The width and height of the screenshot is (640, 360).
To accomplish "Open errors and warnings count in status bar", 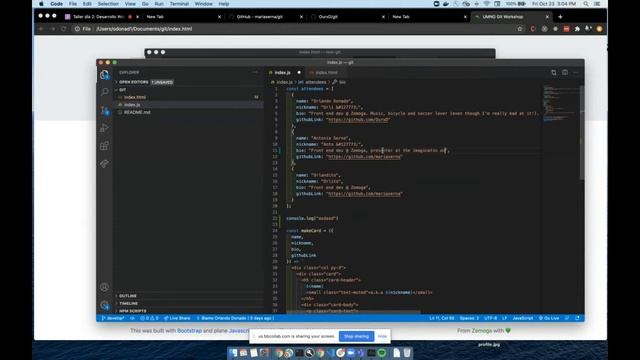I will 149,318.
